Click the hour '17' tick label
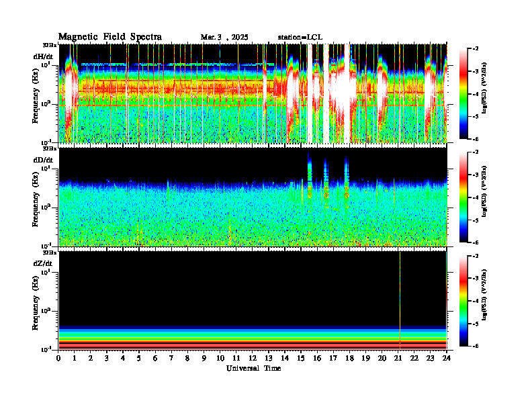Screen dimensions: 532x411 pyautogui.click(x=333, y=359)
